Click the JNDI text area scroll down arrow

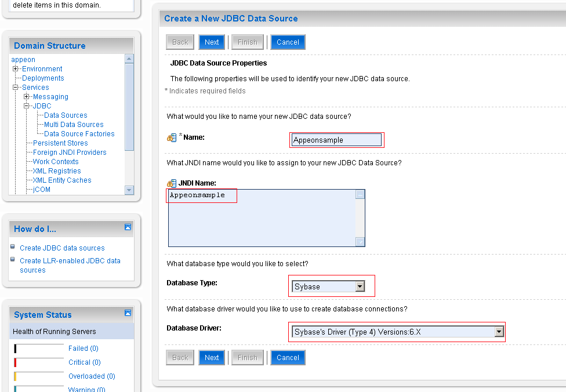(360, 241)
